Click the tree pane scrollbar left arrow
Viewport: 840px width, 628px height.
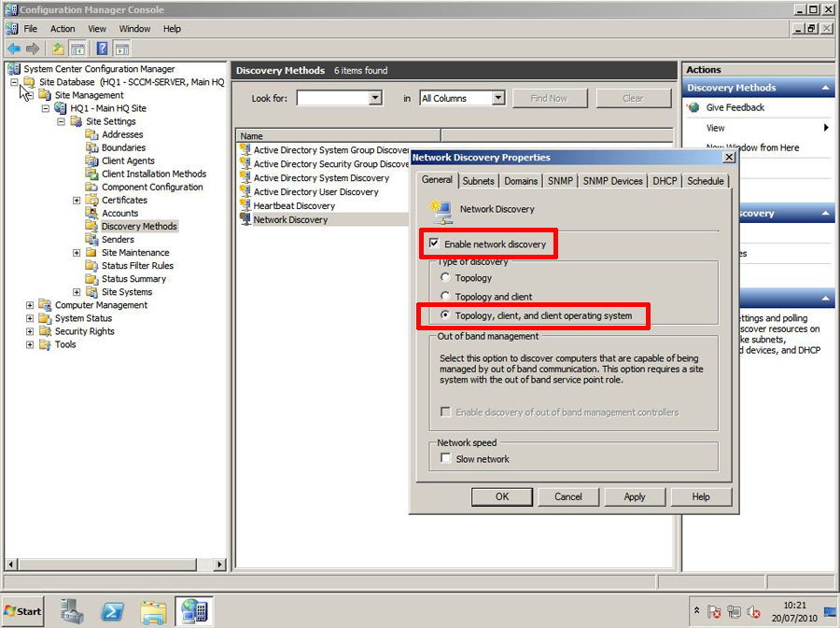click(x=11, y=565)
